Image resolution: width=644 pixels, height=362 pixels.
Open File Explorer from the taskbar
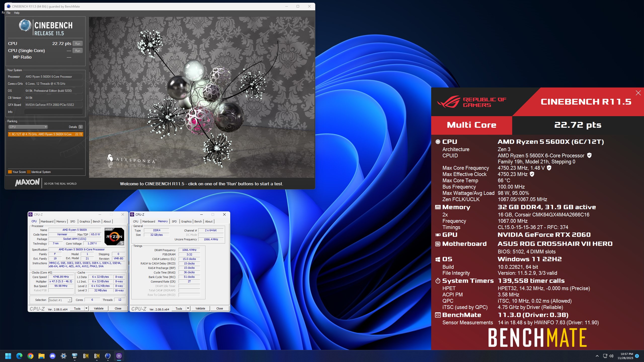pyautogui.click(x=41, y=356)
